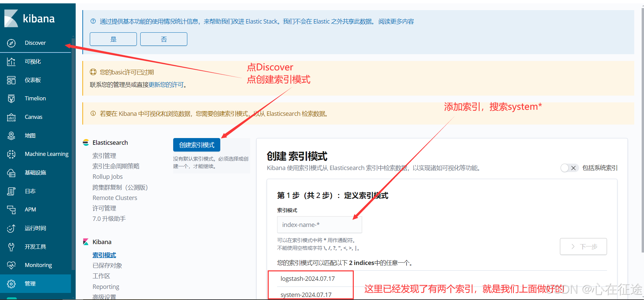
Task: Open Rollup Jobs link
Action: (108, 176)
